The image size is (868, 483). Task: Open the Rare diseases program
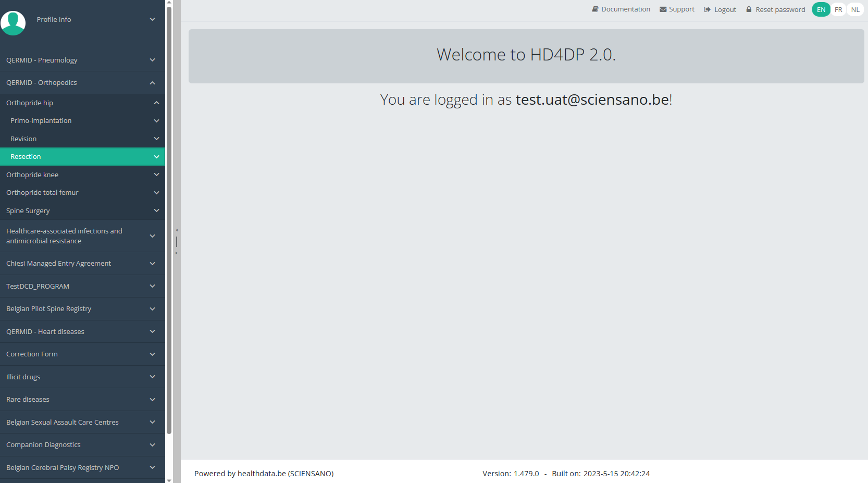coord(28,400)
